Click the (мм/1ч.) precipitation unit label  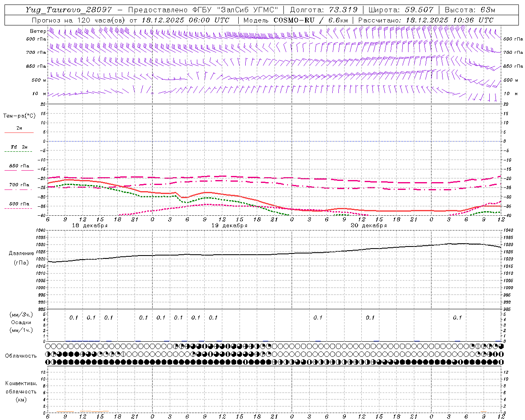pyautogui.click(x=21, y=330)
